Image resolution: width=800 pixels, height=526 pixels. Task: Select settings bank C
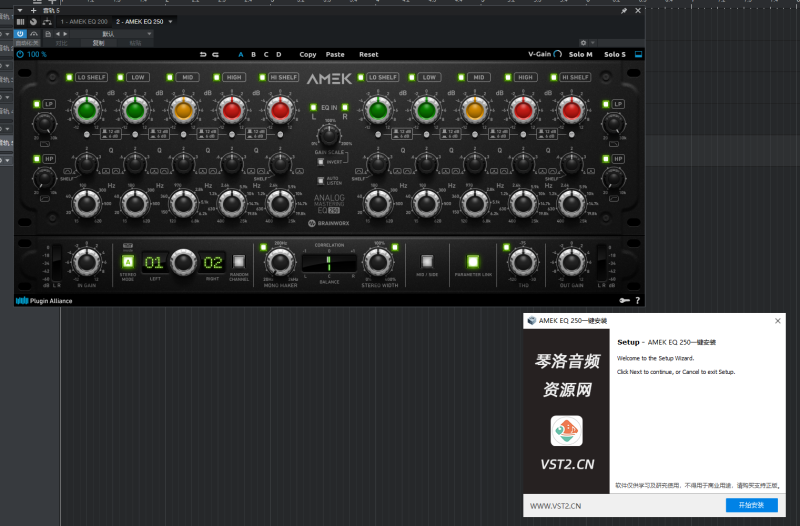pos(266,54)
